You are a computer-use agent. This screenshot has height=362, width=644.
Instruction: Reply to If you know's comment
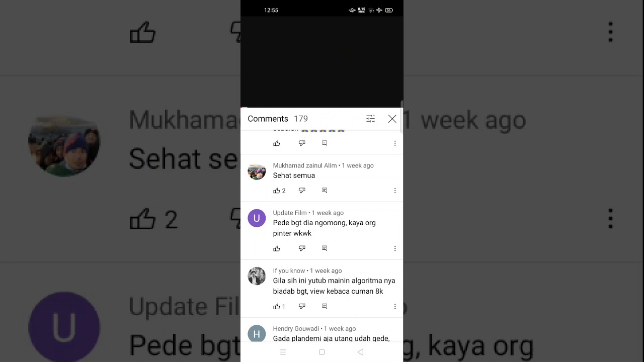[325, 306]
